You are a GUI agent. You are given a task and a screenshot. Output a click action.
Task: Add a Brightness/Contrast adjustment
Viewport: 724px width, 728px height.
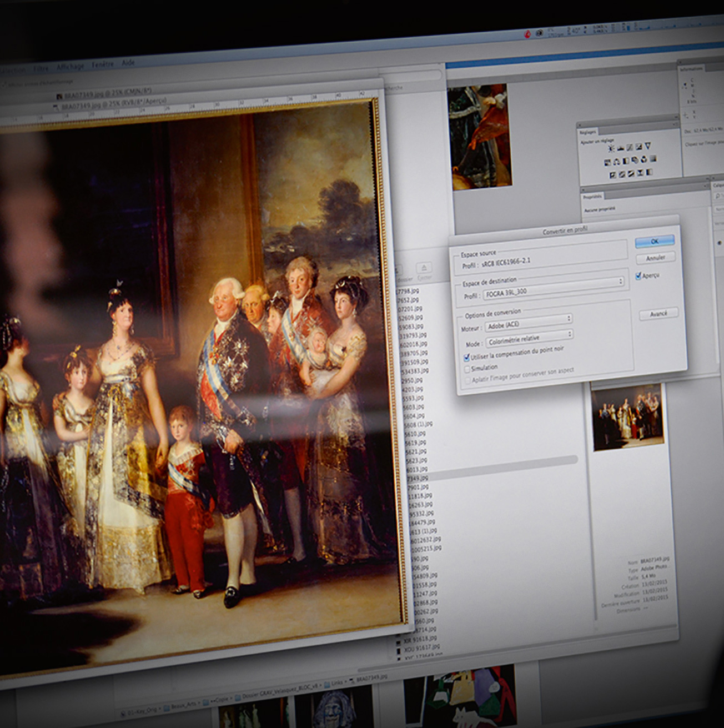point(611,149)
